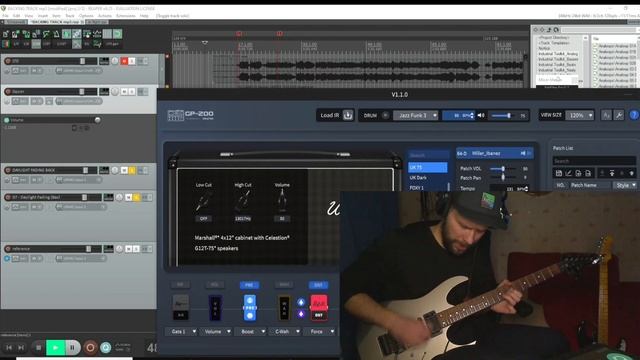Open the Boost effect dropdown
The width and height of the screenshot is (640, 360).
point(251,331)
